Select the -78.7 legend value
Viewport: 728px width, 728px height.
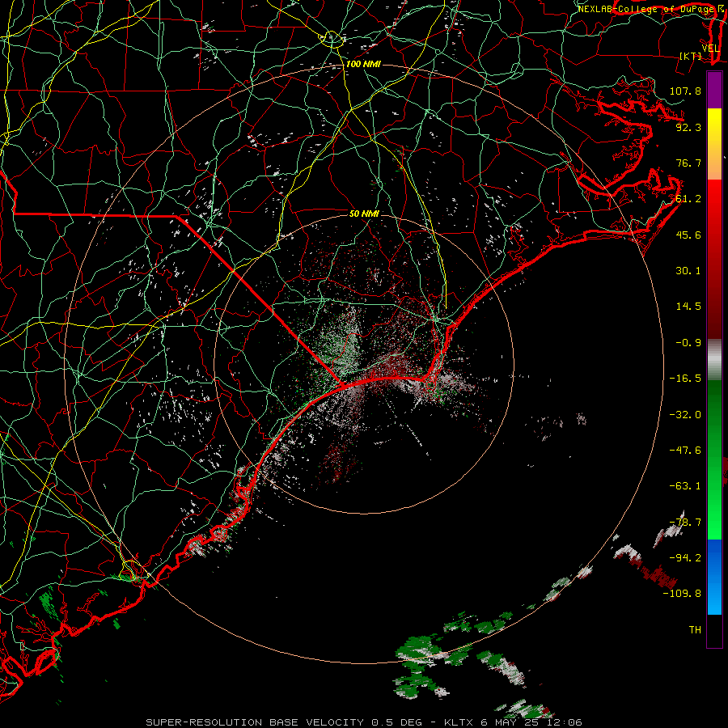685,523
